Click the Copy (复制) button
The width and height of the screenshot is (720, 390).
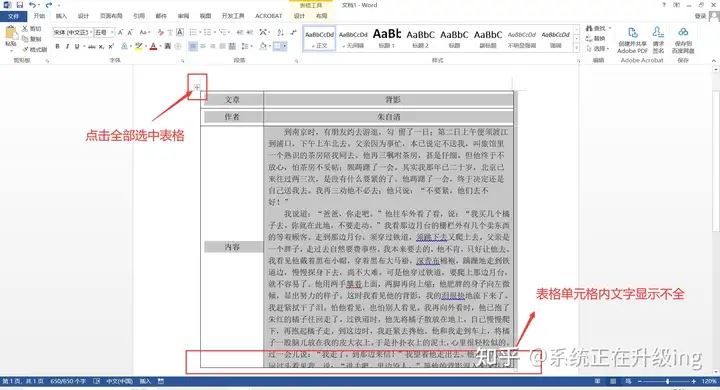click(32, 39)
